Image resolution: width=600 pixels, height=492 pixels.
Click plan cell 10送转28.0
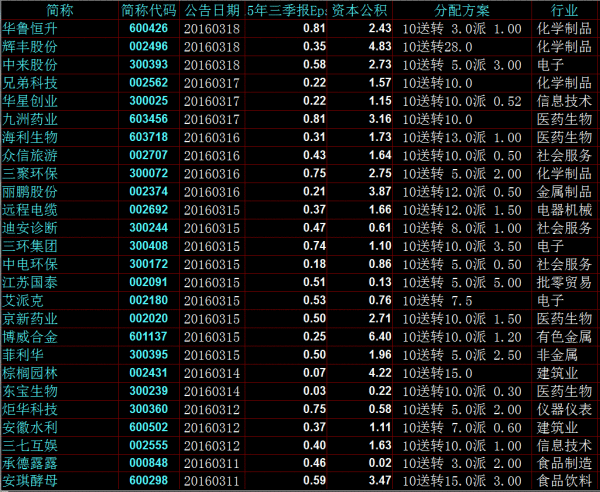(x=437, y=47)
